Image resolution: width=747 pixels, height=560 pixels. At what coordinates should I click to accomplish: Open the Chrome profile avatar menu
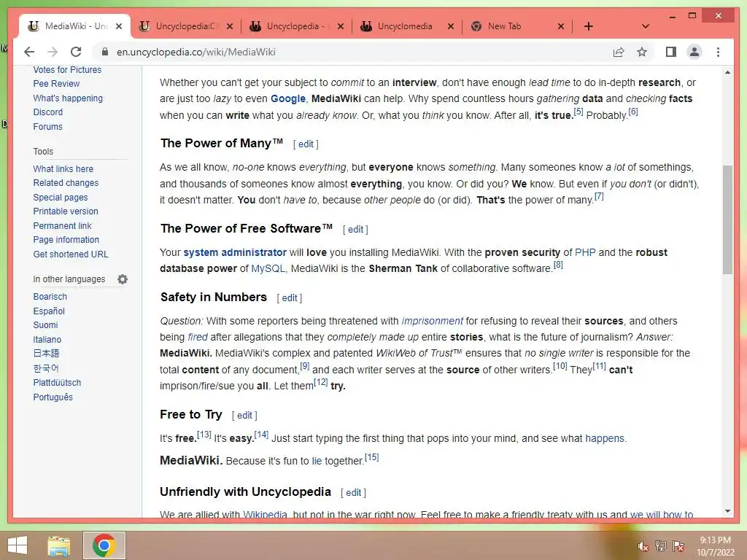tap(694, 52)
